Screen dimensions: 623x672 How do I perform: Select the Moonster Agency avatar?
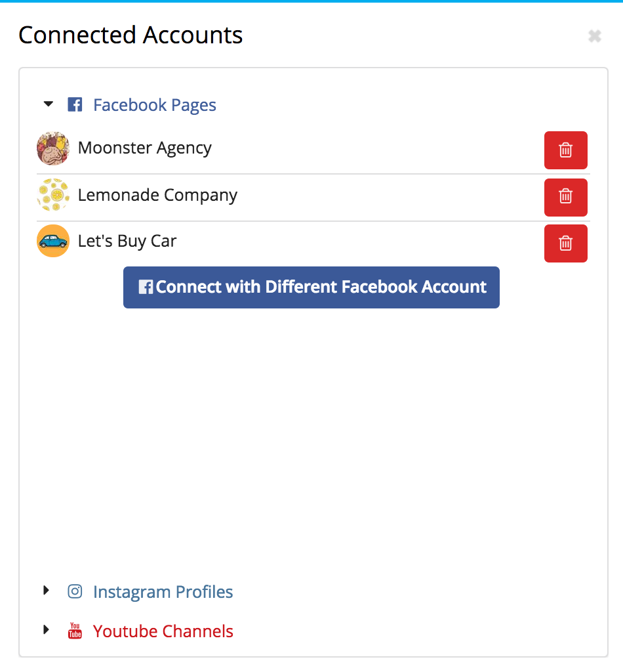point(53,148)
